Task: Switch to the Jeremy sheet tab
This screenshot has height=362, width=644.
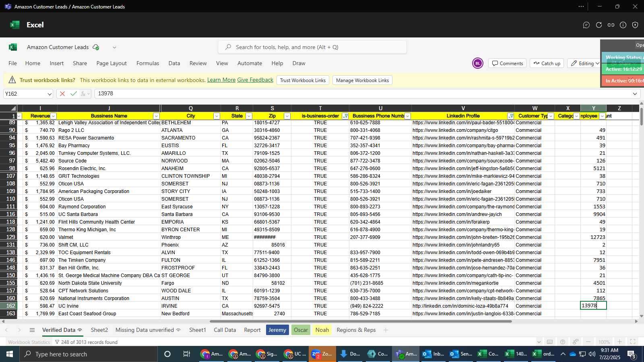Action: click(277, 330)
